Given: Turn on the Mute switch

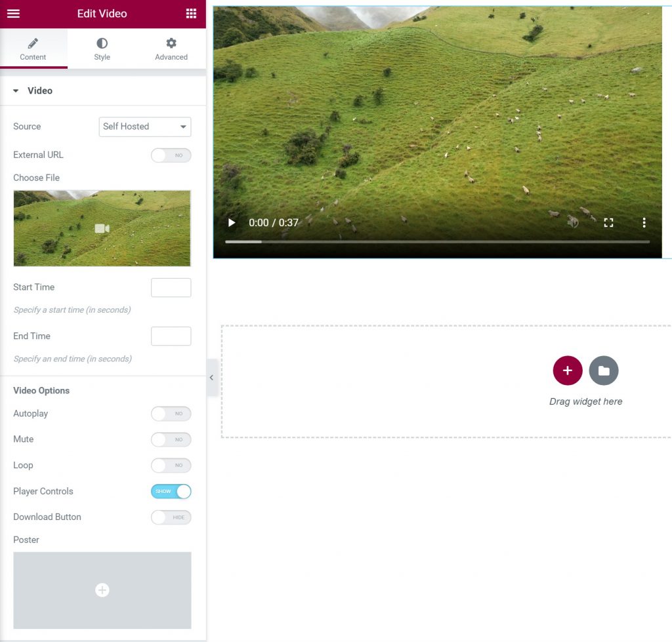Looking at the screenshot, I should pyautogui.click(x=171, y=439).
